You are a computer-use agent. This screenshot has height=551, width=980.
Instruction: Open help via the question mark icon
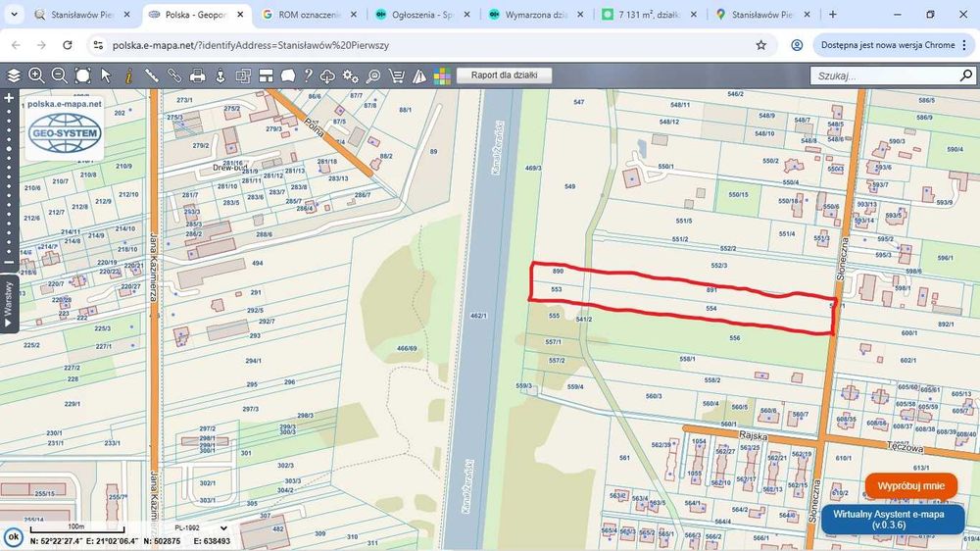308,75
